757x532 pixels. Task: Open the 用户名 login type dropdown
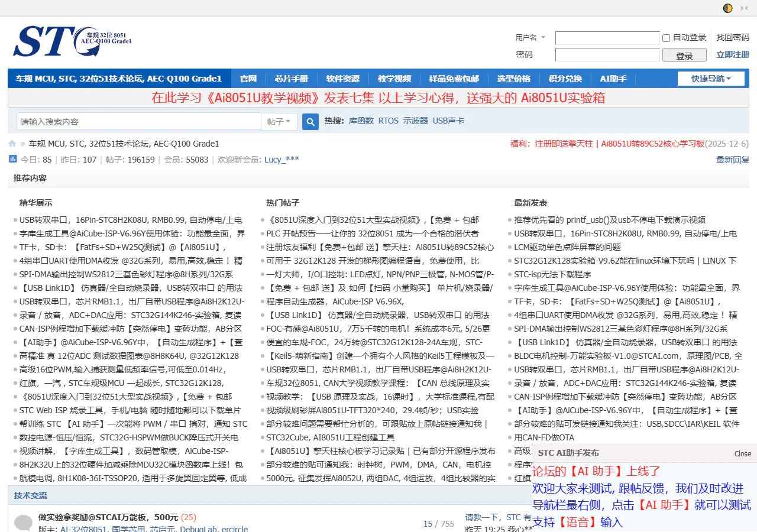pyautogui.click(x=531, y=38)
